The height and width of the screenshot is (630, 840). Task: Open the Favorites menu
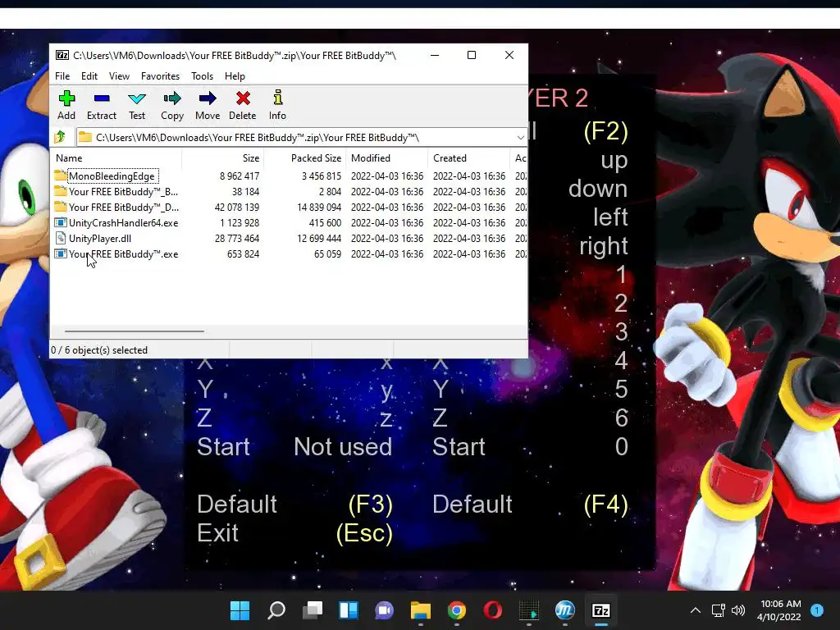coord(160,76)
